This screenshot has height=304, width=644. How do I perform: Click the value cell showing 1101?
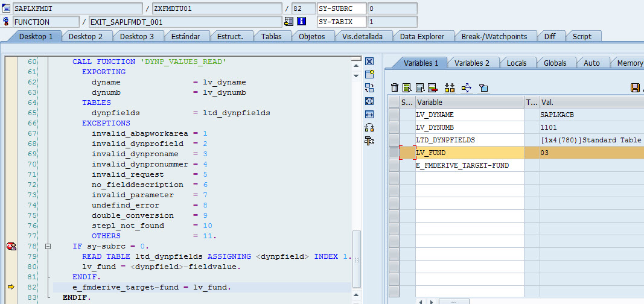tap(592, 128)
